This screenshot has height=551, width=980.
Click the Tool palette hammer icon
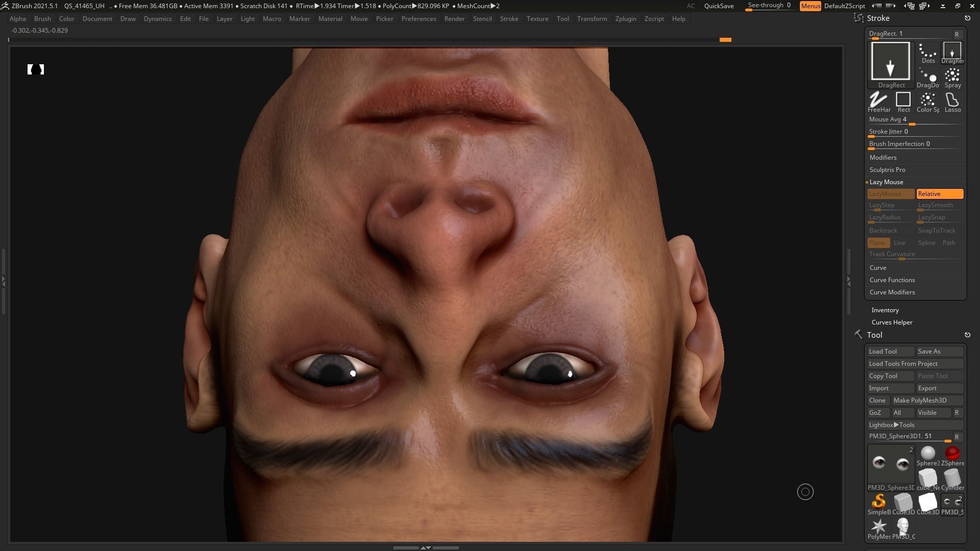pos(859,335)
